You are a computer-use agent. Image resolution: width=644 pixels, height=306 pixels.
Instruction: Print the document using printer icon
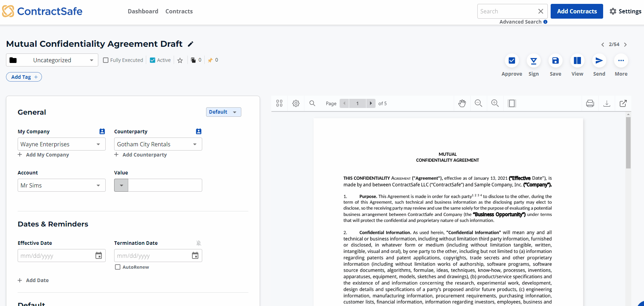(x=590, y=103)
